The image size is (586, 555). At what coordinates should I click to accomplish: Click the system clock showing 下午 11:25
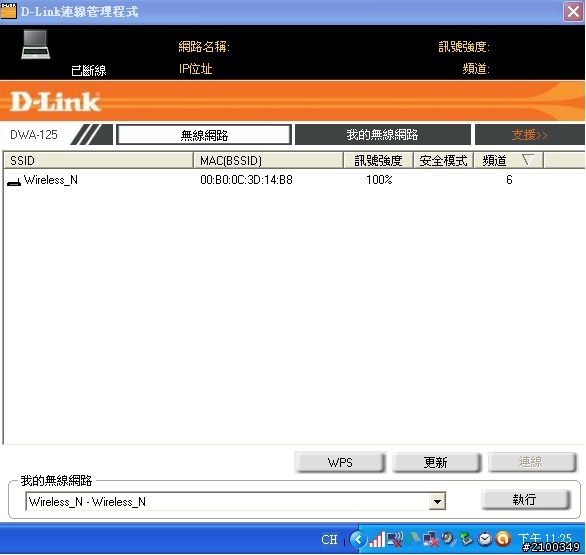pyautogui.click(x=545, y=539)
